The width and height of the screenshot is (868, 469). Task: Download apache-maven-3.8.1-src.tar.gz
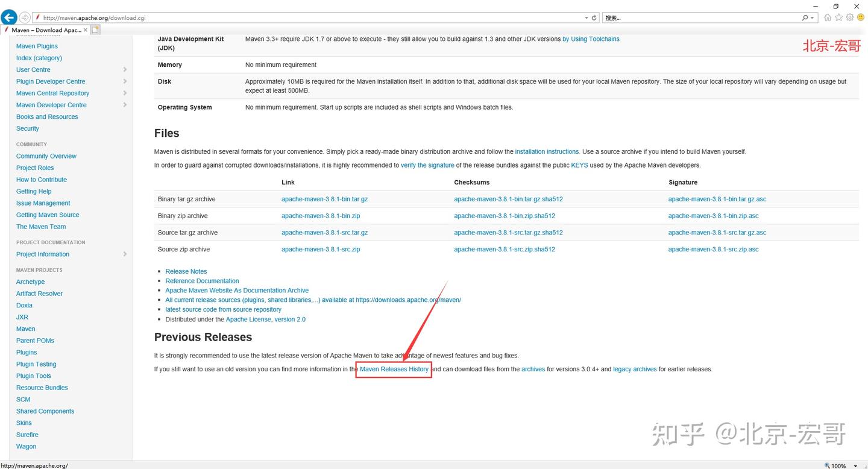point(324,233)
